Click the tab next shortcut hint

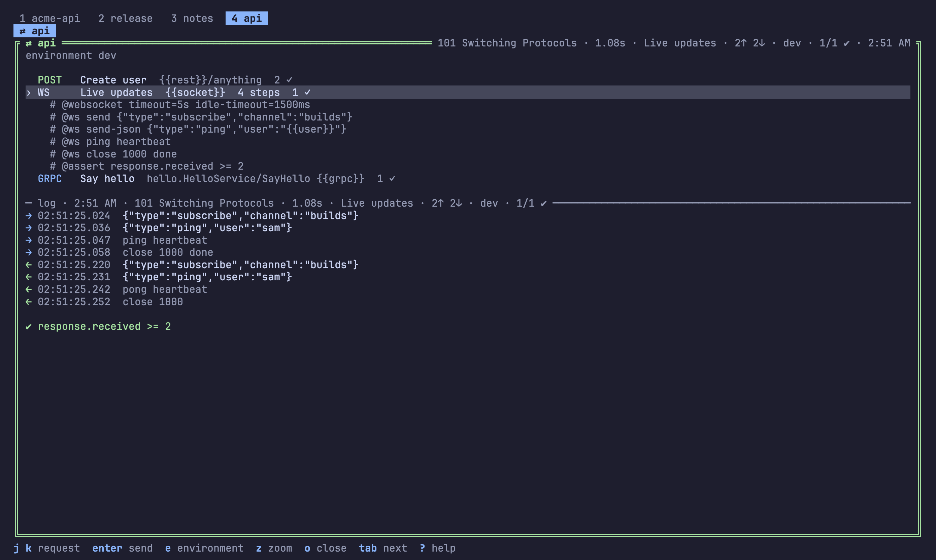[383, 548]
